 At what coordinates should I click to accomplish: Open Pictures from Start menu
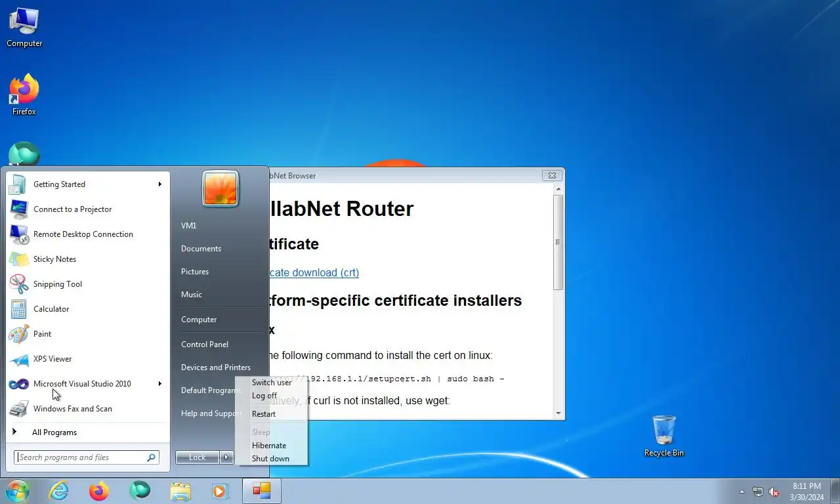pyautogui.click(x=195, y=272)
